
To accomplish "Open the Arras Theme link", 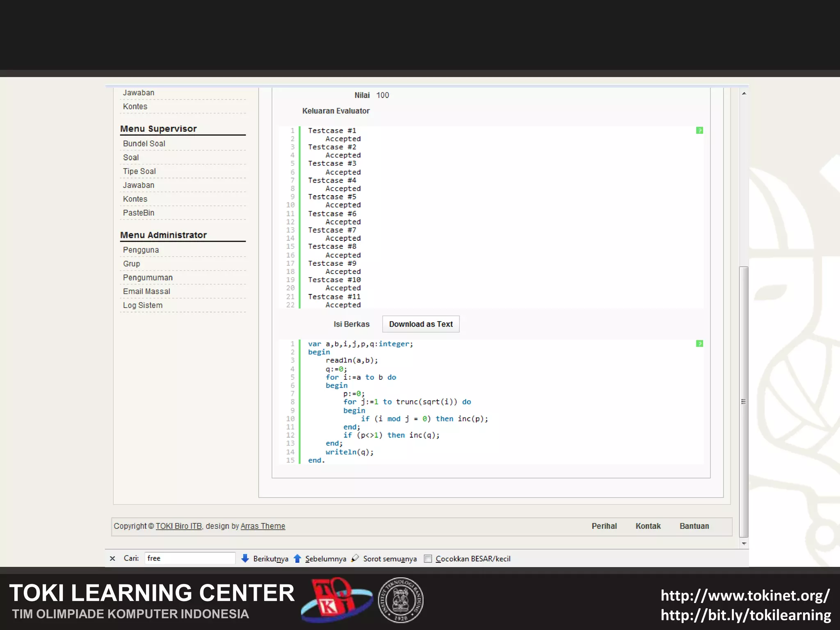I will pyautogui.click(x=262, y=526).
